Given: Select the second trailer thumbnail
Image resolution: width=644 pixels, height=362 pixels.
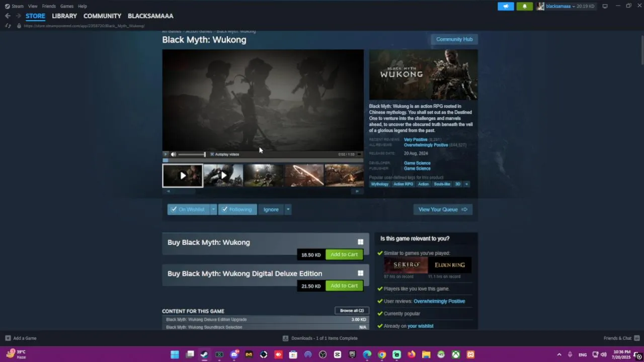Looking at the screenshot, I should pos(223,175).
